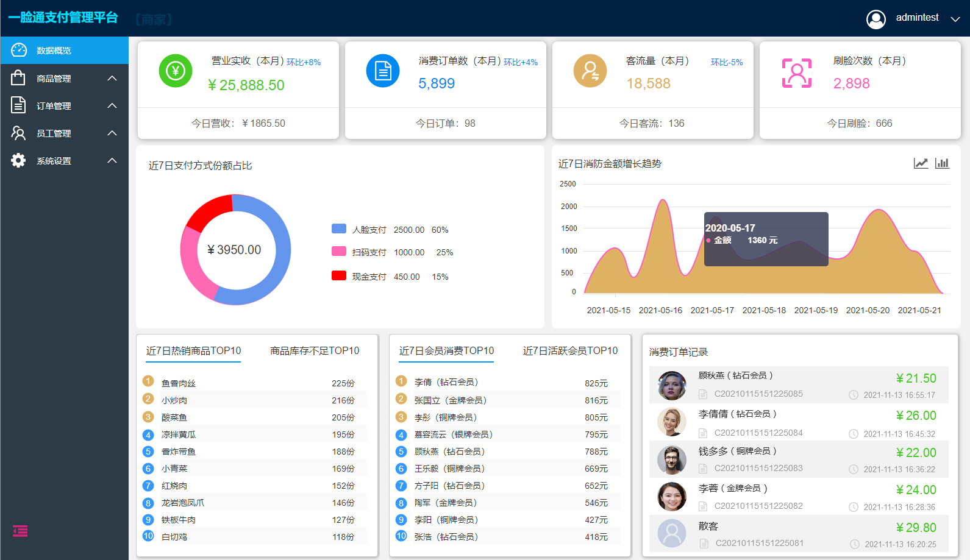The width and height of the screenshot is (970, 560).
Task: Click the ¥29.80 order amount
Action: (916, 527)
